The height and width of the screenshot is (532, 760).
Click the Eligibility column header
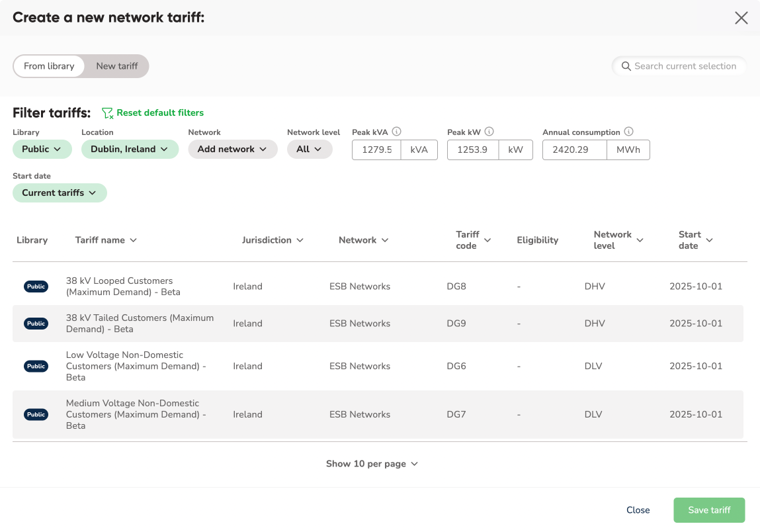pyautogui.click(x=538, y=240)
